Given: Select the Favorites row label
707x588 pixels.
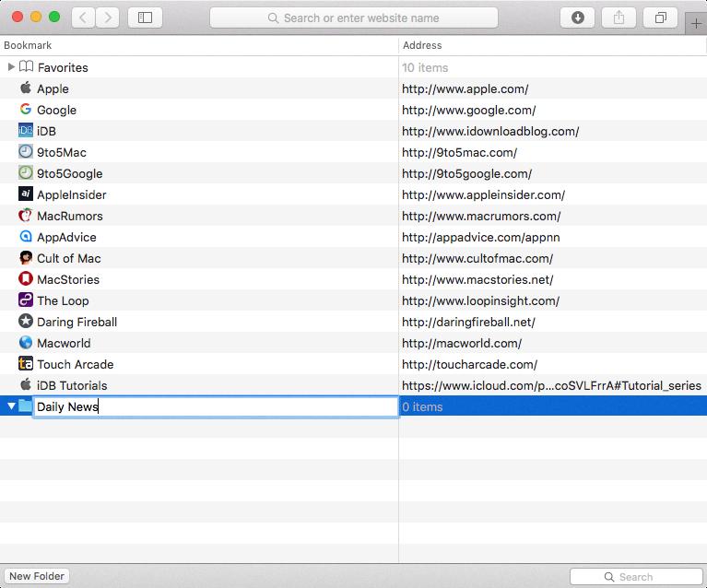Looking at the screenshot, I should point(63,67).
